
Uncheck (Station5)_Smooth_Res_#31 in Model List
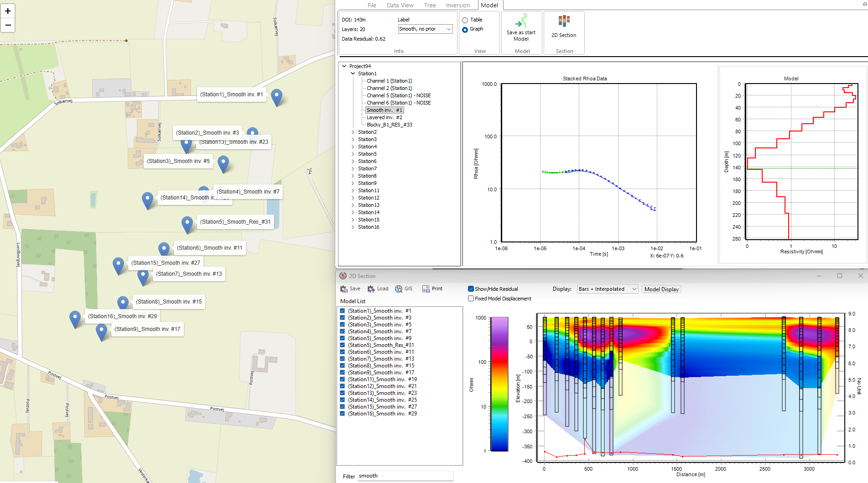point(343,345)
